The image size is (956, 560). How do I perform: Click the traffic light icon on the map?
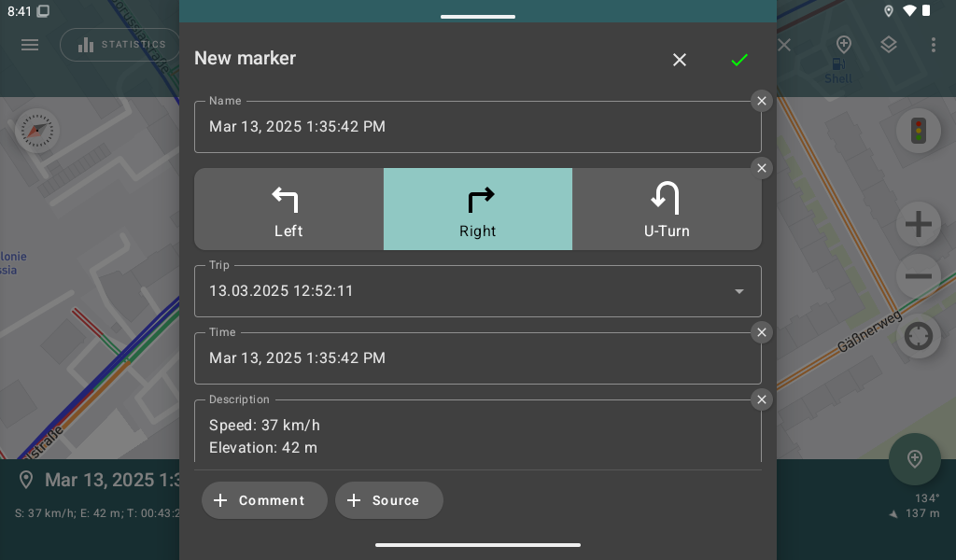[x=919, y=131]
